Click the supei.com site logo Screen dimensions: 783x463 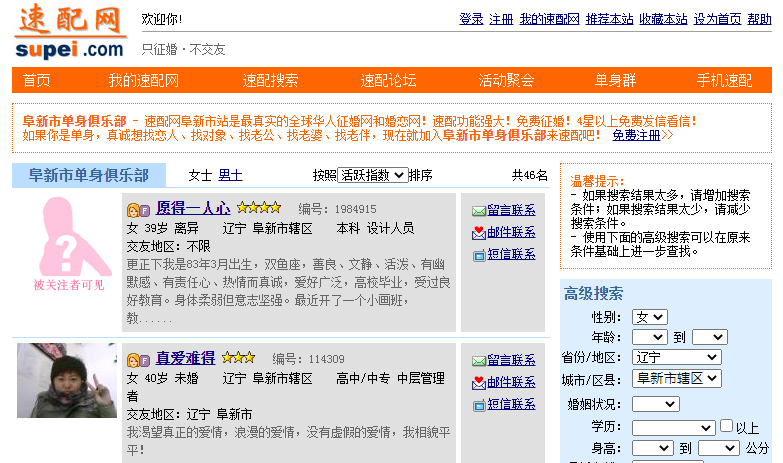click(70, 31)
